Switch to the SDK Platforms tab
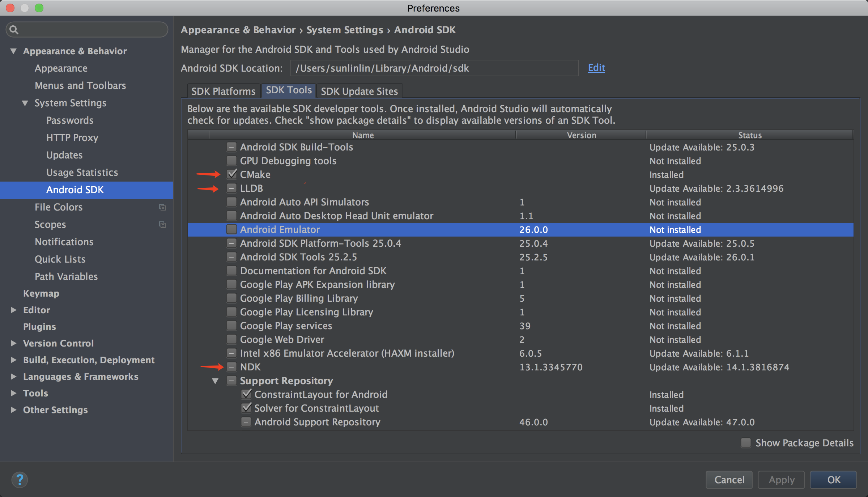 pos(224,91)
